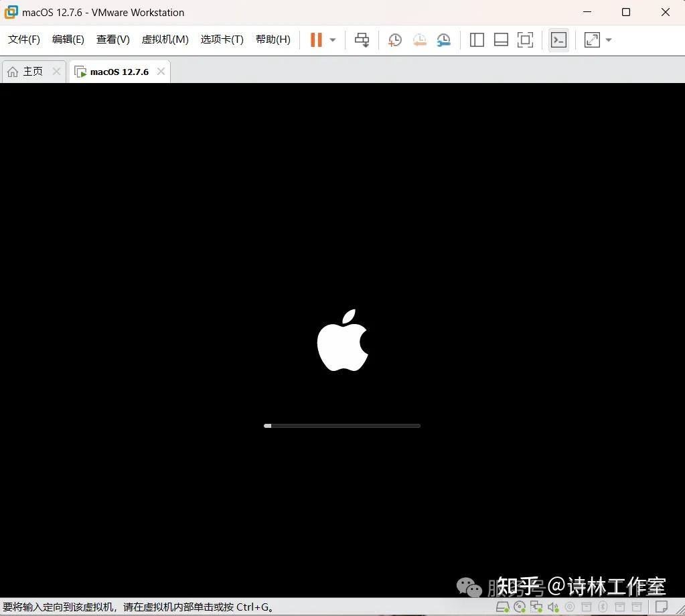Viewport: 685px width, 616px height.
Task: Click the Bluetooth device status icon
Action: 603,607
